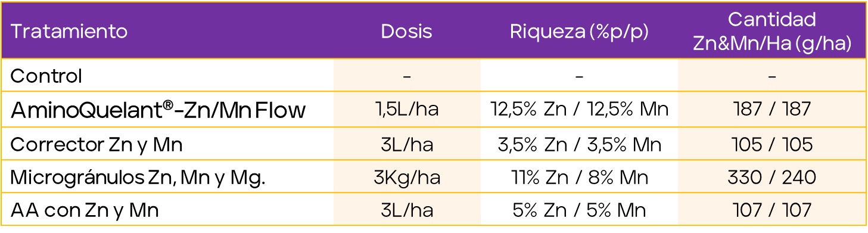
Task: Select the 330 / 240 quantity cell
Action: 772,177
